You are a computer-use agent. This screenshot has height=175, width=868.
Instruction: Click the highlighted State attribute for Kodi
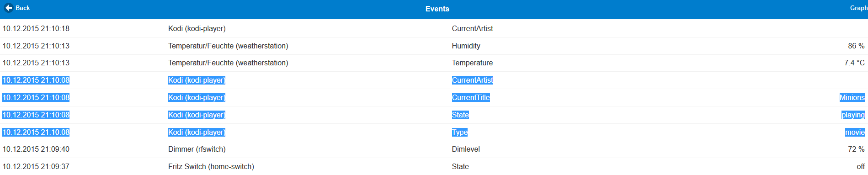tap(460, 115)
